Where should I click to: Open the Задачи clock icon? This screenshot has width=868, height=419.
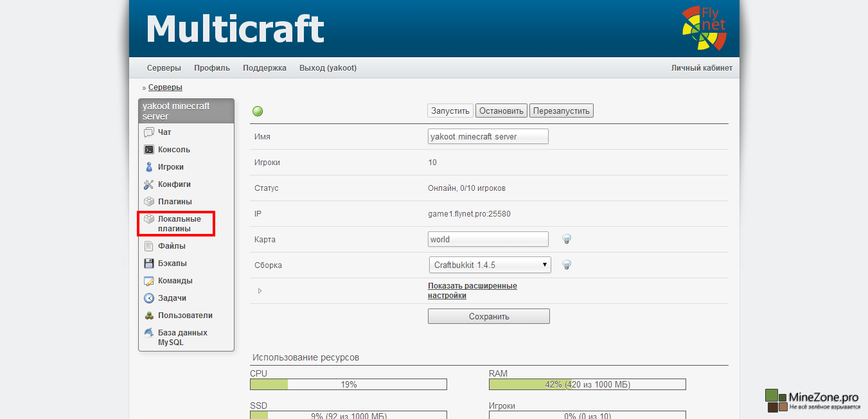pyautogui.click(x=149, y=298)
